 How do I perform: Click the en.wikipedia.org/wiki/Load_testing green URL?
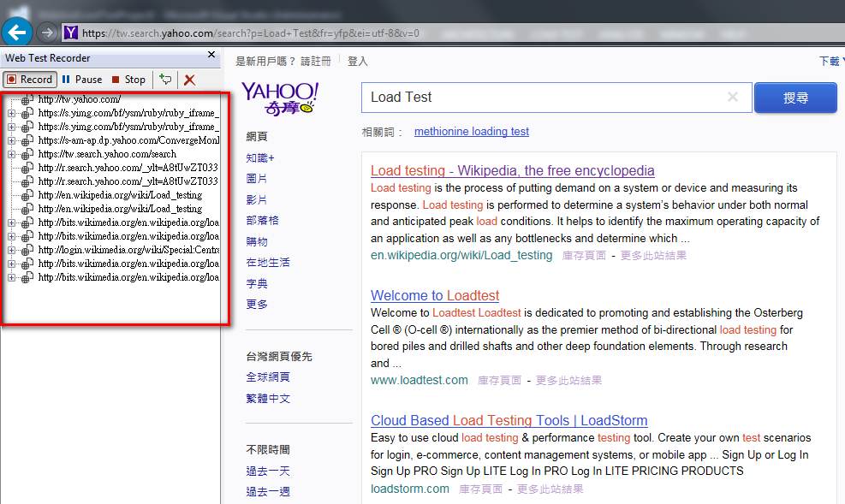tap(461, 255)
